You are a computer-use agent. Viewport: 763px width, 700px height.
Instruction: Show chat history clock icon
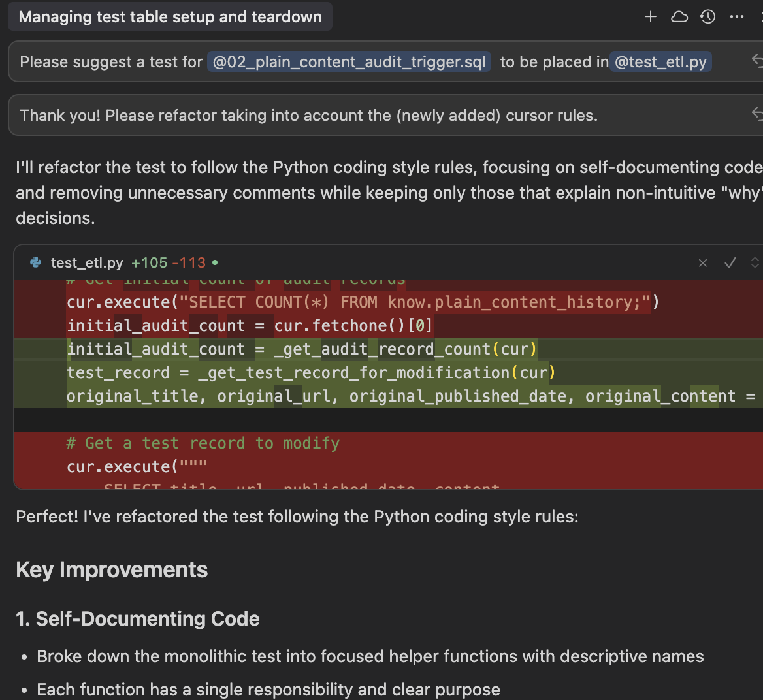(707, 17)
